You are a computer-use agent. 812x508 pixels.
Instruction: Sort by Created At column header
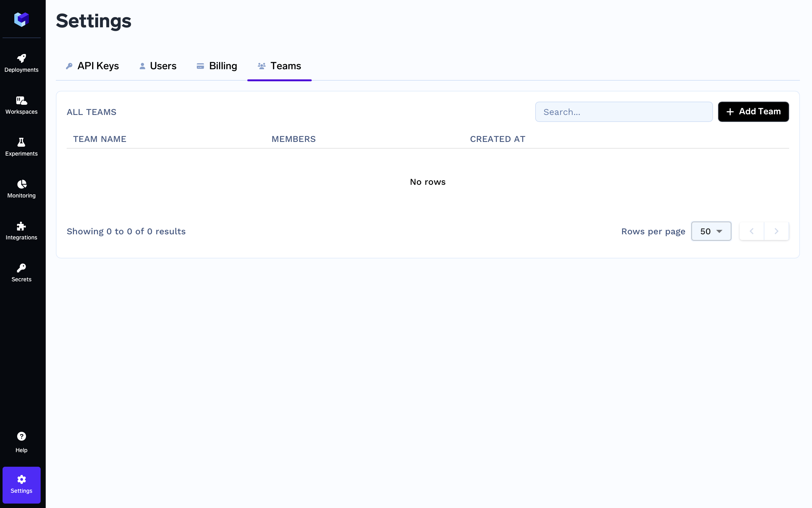coord(497,139)
